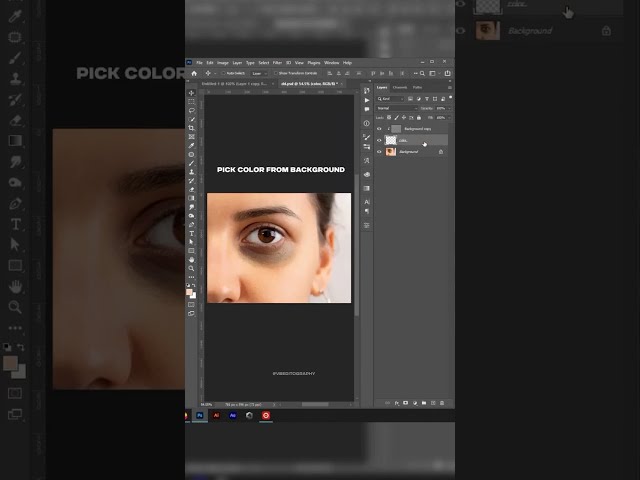The height and width of the screenshot is (480, 640).
Task: Switch to the Channels tab
Action: coord(400,87)
